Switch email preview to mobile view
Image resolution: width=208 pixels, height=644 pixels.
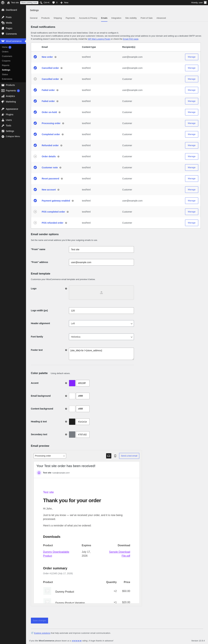click(115, 456)
